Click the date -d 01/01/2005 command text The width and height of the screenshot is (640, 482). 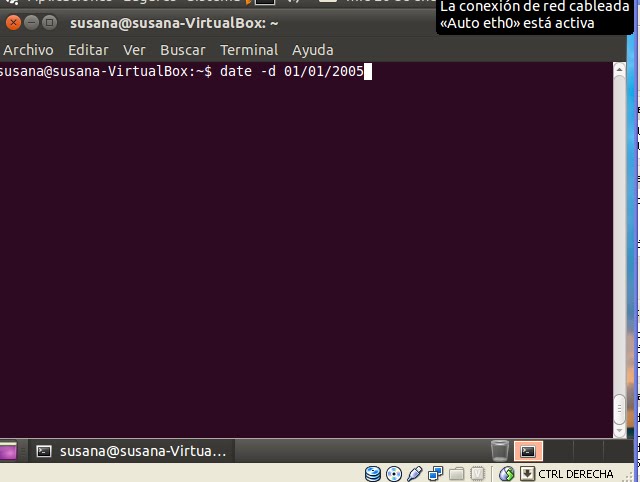click(291, 71)
